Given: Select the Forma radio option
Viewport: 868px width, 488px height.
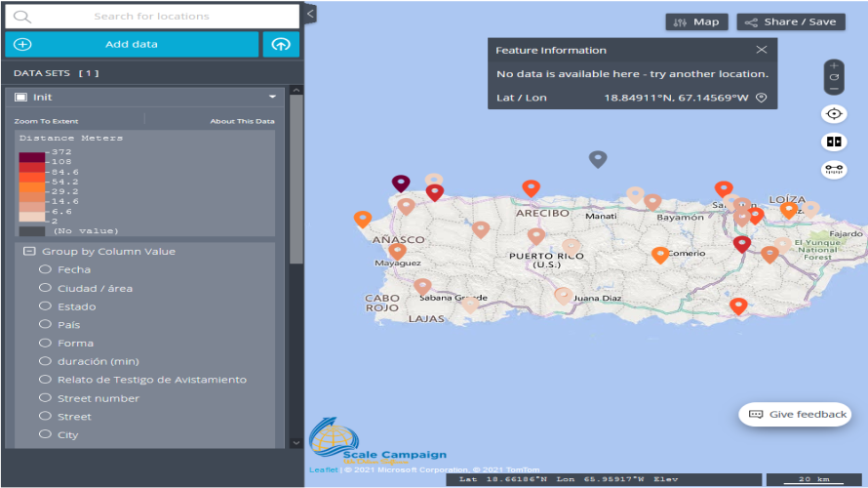Looking at the screenshot, I should click(x=45, y=343).
